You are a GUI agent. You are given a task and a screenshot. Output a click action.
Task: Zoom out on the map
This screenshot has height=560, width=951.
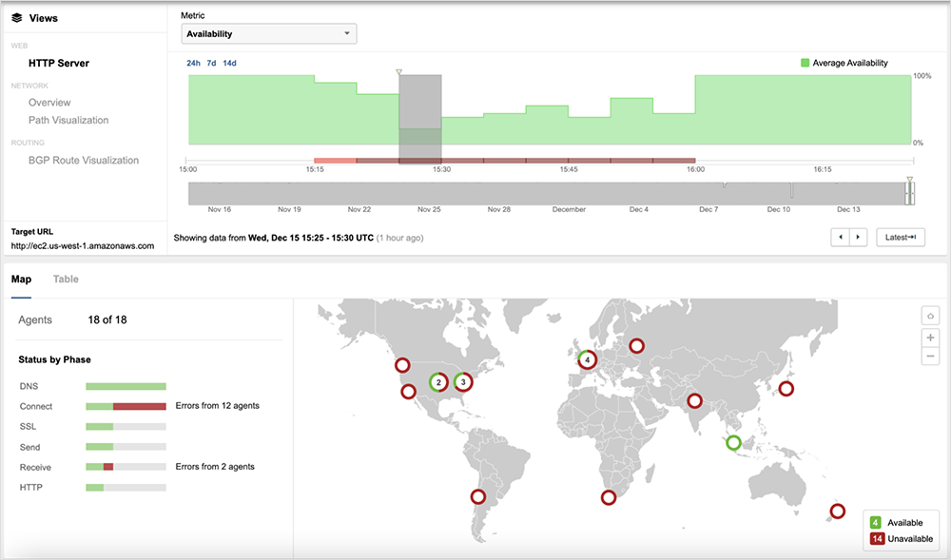coord(930,357)
